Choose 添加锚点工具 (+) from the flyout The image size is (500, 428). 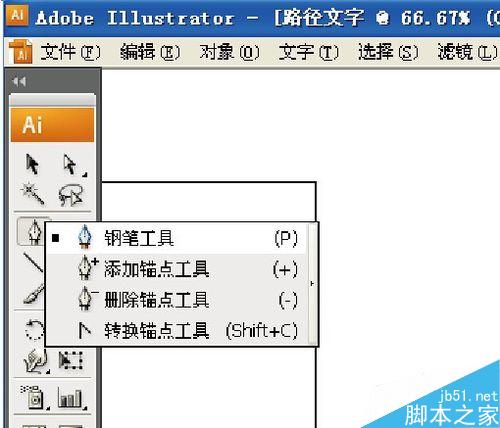pyautogui.click(x=177, y=269)
